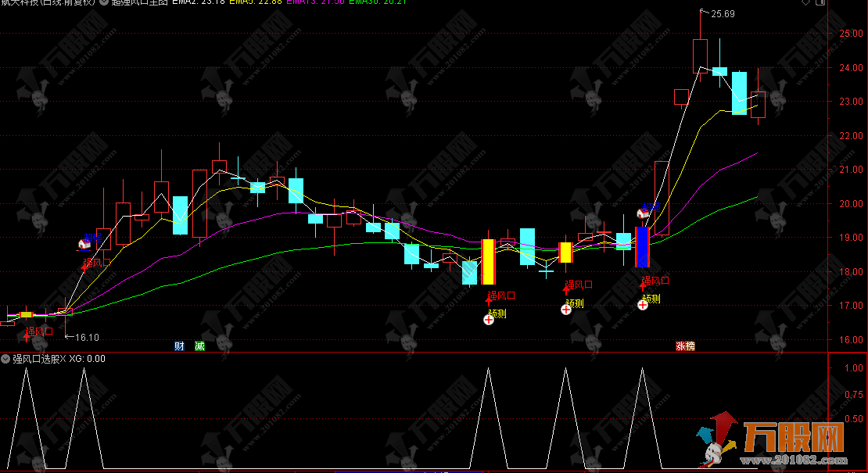Viewport: 868px width, 473px height.
Task: Click the 21.00 price axis label
Action: (851, 170)
